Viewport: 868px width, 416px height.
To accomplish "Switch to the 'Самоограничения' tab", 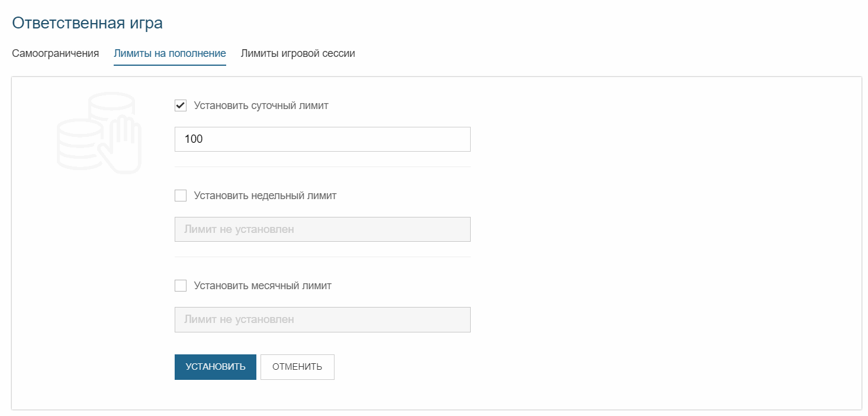I will (x=55, y=53).
